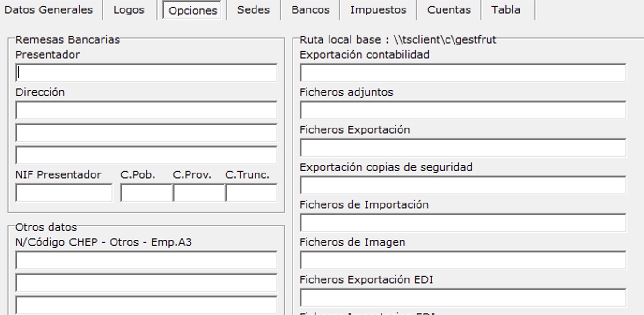This screenshot has width=644, height=315.
Task: Focus the Ficheros de Importación field
Action: tap(462, 223)
